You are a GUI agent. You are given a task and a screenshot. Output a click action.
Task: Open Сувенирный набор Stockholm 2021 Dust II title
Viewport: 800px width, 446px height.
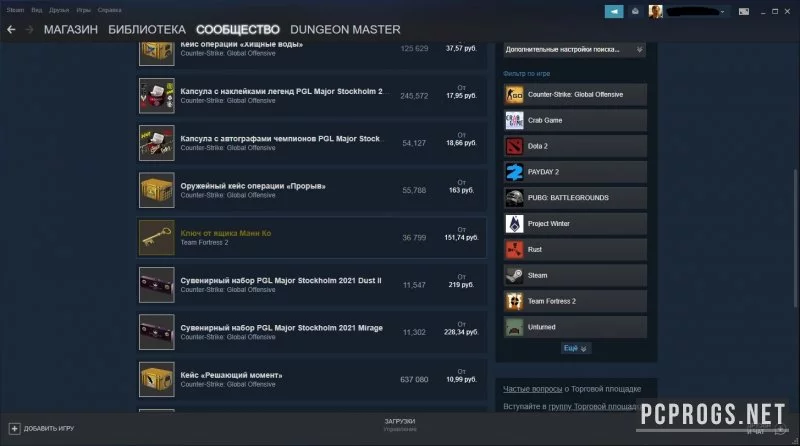[281, 281]
